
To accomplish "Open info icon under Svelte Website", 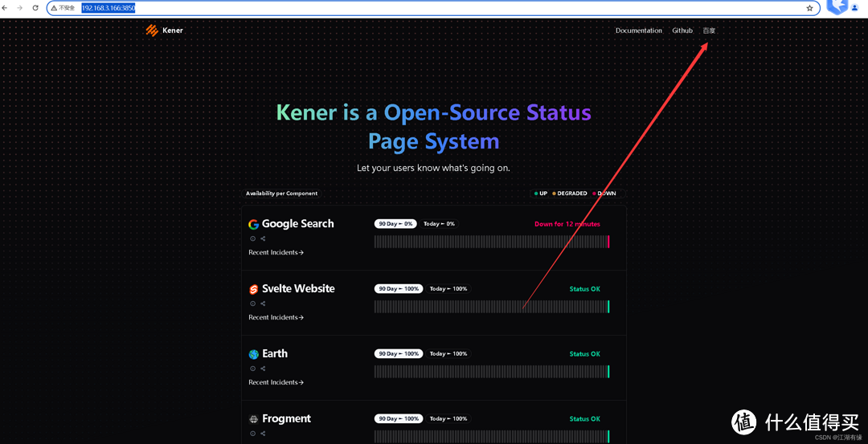I will pyautogui.click(x=253, y=303).
